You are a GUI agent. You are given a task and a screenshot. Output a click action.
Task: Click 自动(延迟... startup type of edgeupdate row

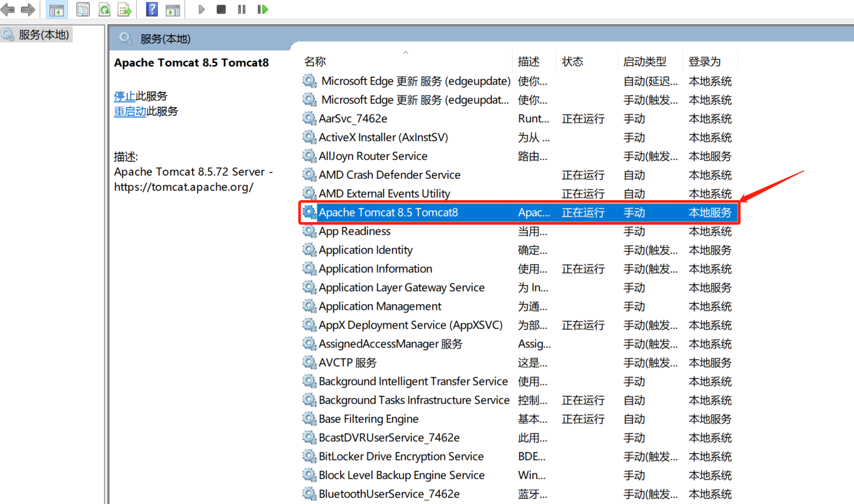[650, 81]
